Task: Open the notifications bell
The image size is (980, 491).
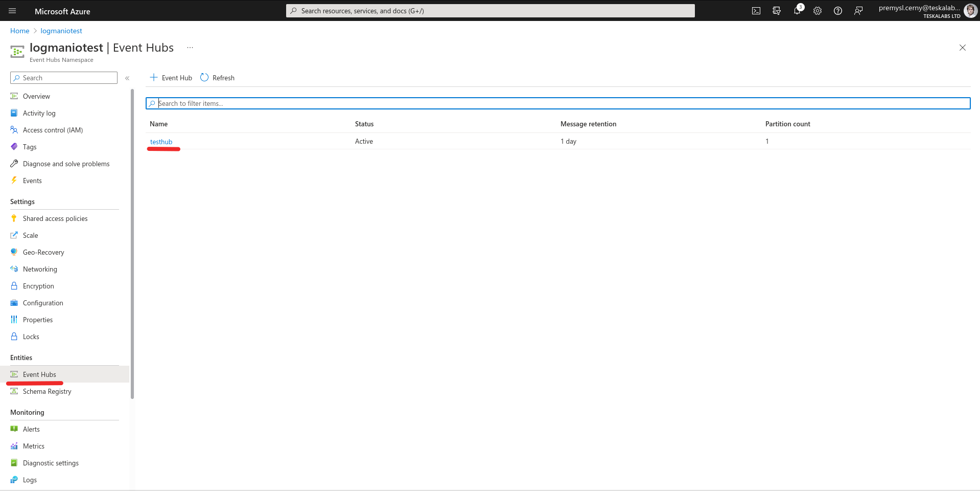Action: [797, 11]
